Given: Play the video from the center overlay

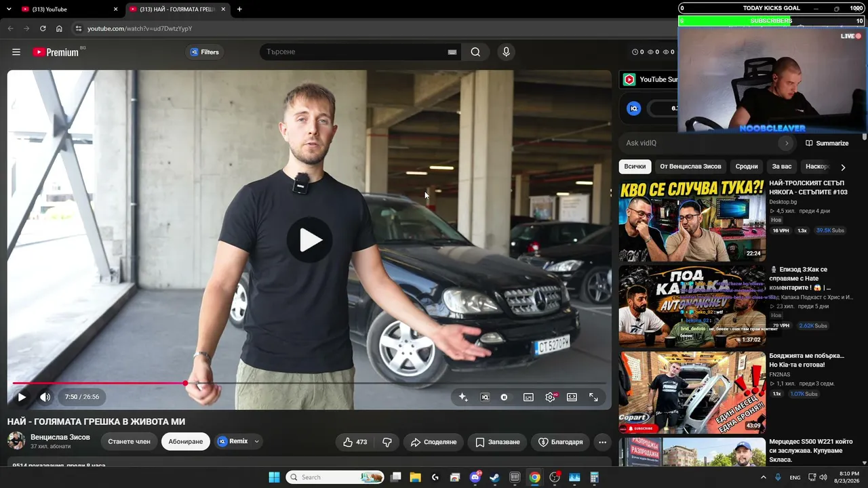Looking at the screenshot, I should 310,240.
